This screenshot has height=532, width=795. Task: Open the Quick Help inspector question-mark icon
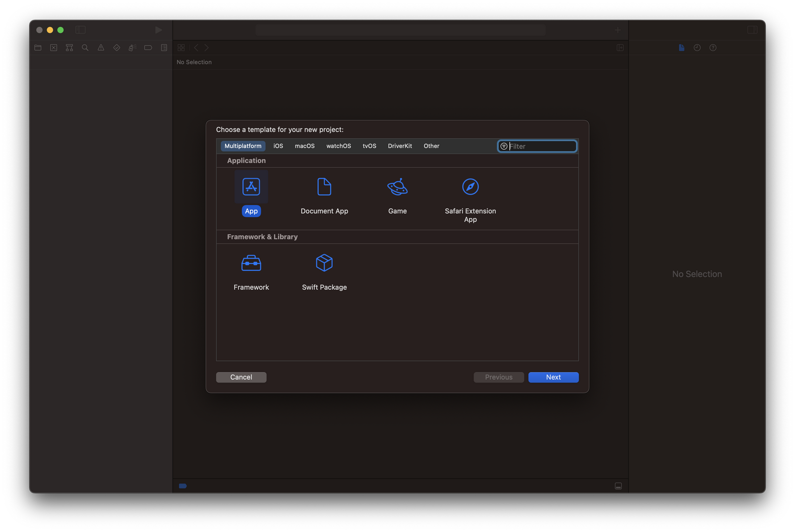(713, 47)
